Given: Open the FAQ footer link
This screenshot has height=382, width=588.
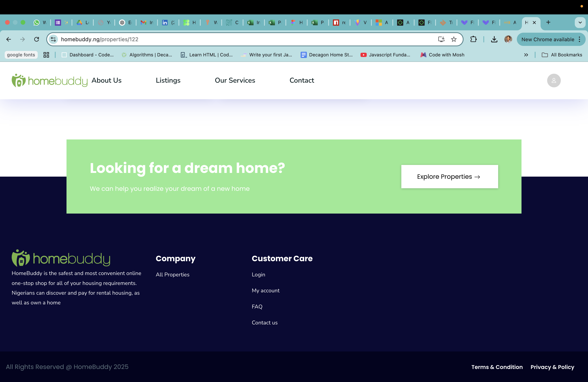Looking at the screenshot, I should pyautogui.click(x=257, y=307).
